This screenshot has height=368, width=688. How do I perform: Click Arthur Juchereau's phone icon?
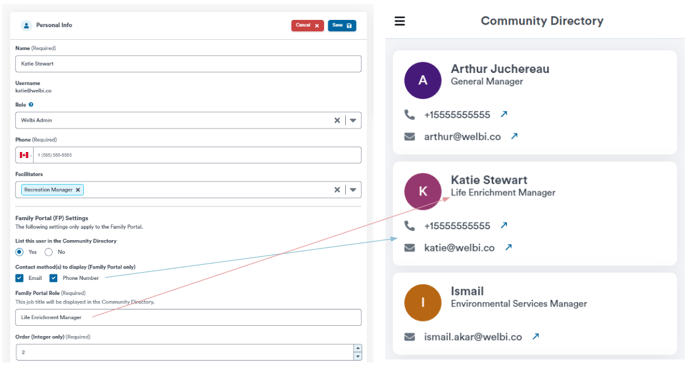[x=409, y=114]
